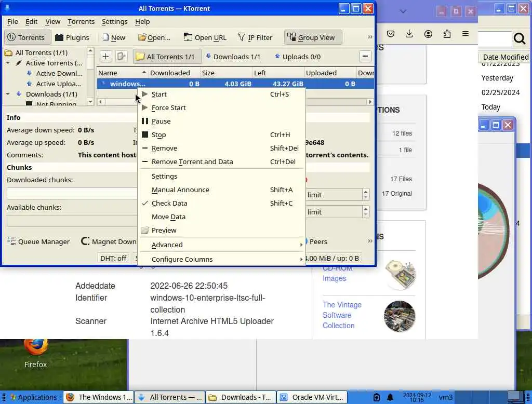The width and height of the screenshot is (532, 404).
Task: Click Firefox save to Pocket icon
Action: click(391, 34)
